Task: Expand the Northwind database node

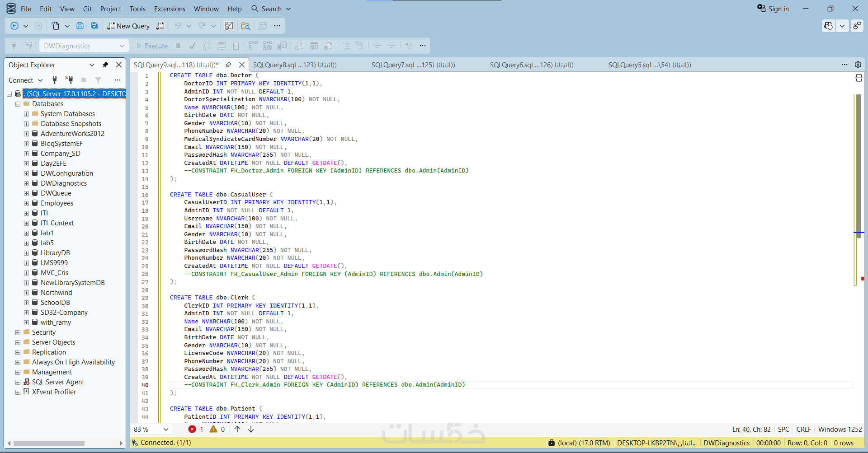Action: (x=26, y=293)
